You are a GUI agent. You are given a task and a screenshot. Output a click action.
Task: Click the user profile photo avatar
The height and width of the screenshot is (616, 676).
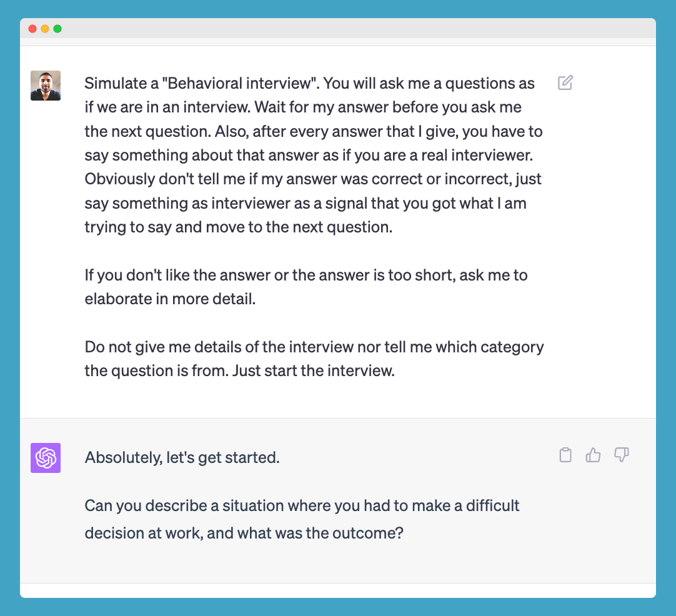46,86
